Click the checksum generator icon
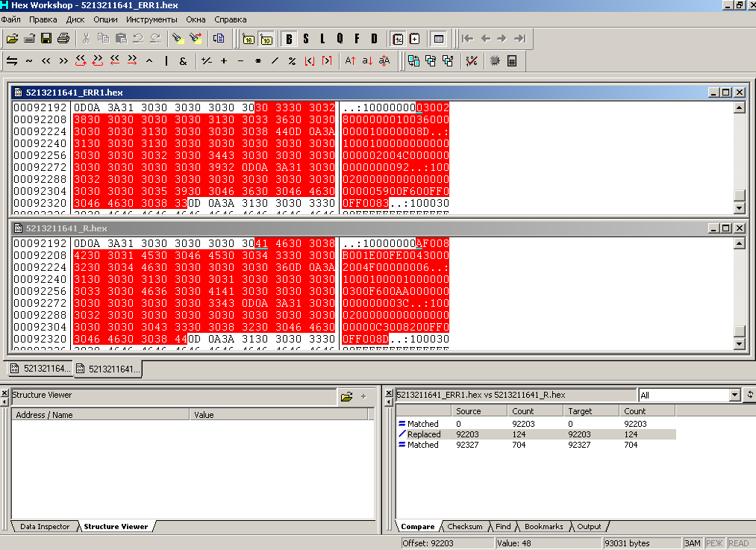The width and height of the screenshot is (756, 550). point(472,60)
